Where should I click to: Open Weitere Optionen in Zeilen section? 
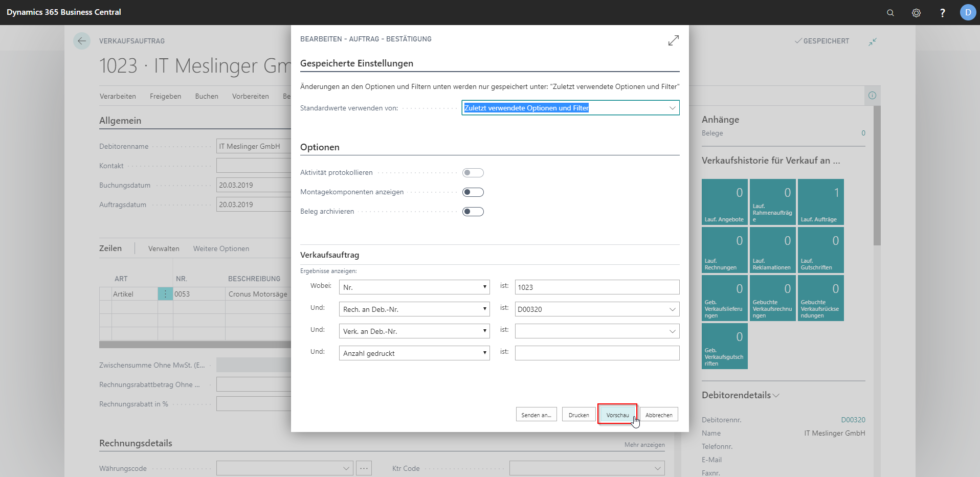tap(221, 248)
